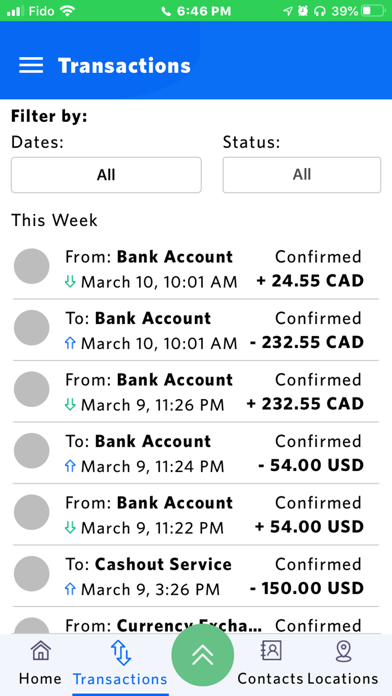Tap the Transactions arrows icon
The width and height of the screenshot is (392, 696).
pyautogui.click(x=120, y=652)
